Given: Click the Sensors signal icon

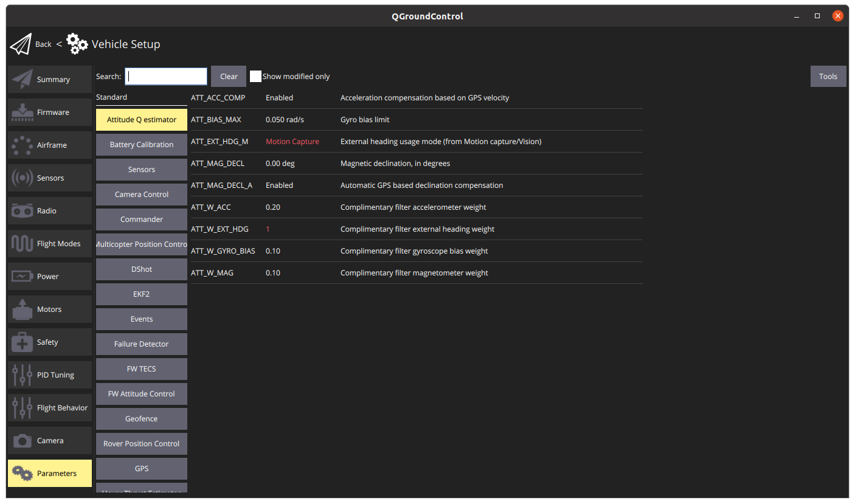Looking at the screenshot, I should tap(22, 178).
